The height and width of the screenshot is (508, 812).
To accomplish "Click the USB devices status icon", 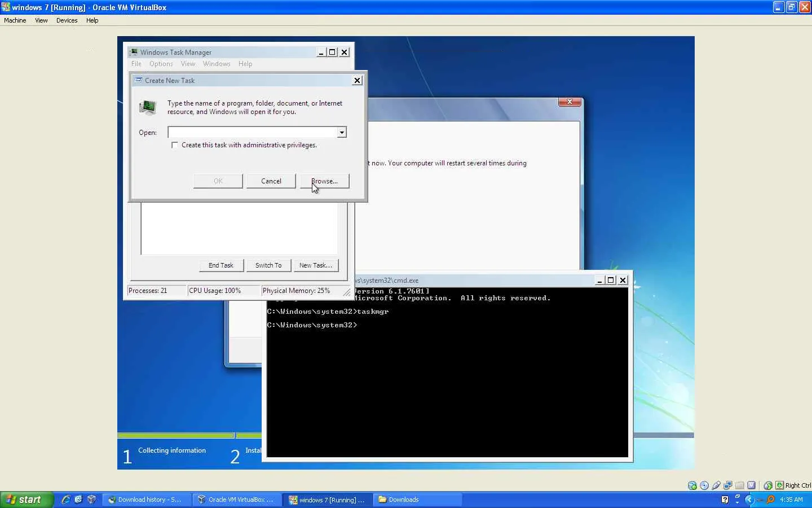I will coord(716,485).
